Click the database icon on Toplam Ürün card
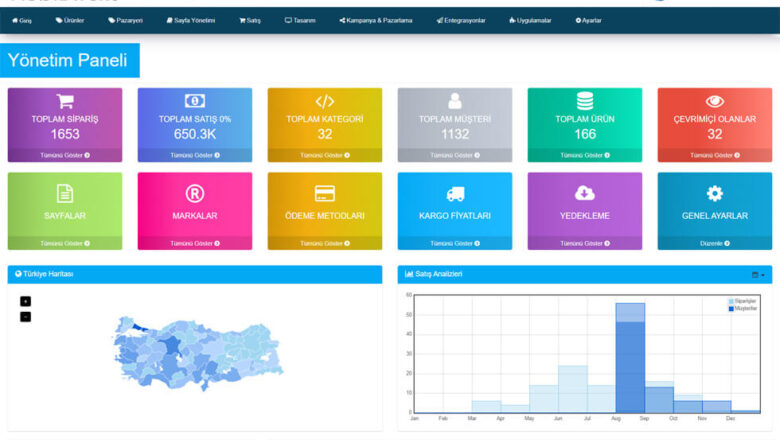This screenshot has height=440, width=780. tap(585, 101)
